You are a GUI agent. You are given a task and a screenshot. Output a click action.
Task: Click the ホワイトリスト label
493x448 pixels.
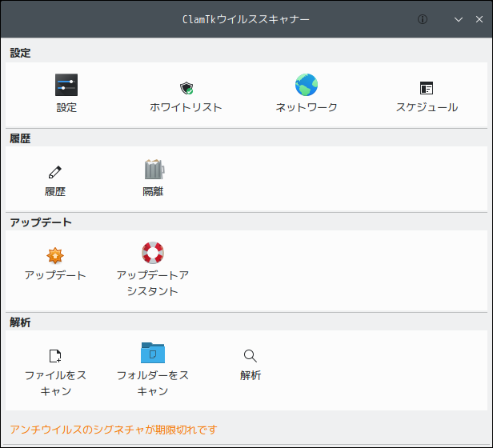[x=186, y=107]
